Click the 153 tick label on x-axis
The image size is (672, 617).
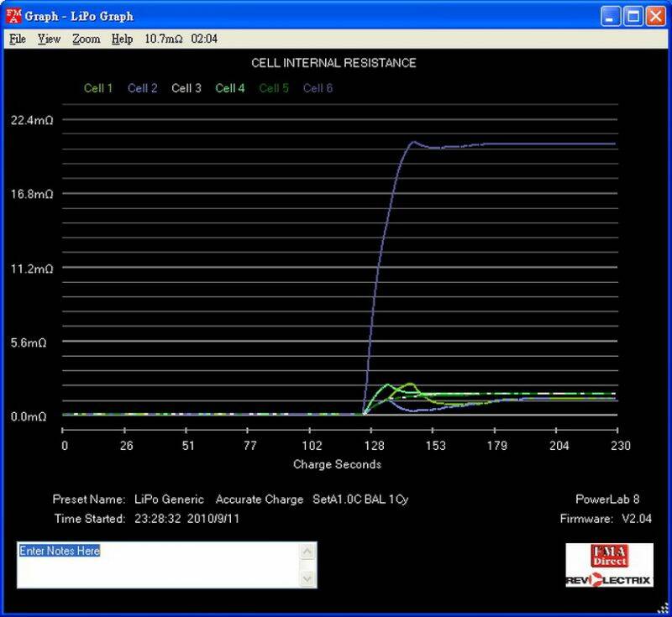tap(435, 446)
